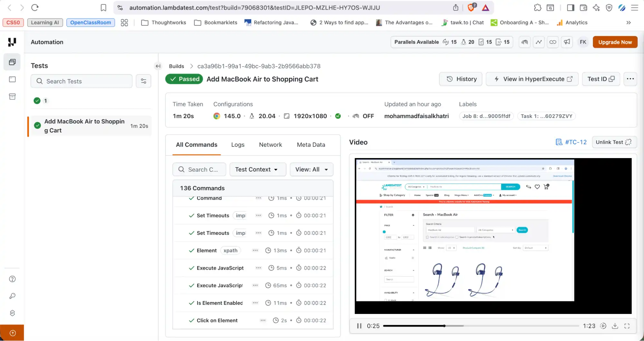Open the three-dots more options menu
The height and width of the screenshot is (341, 644).
tap(630, 79)
